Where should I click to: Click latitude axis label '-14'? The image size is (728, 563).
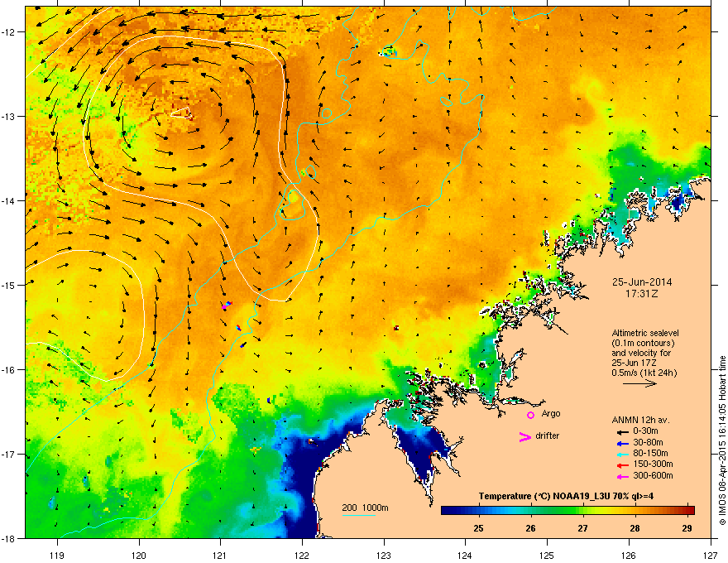click(x=8, y=200)
